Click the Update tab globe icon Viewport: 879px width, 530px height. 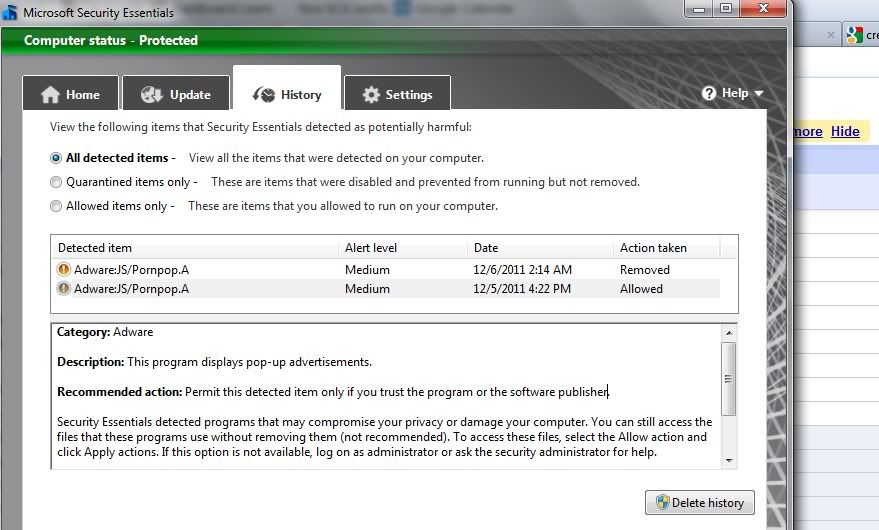(152, 95)
